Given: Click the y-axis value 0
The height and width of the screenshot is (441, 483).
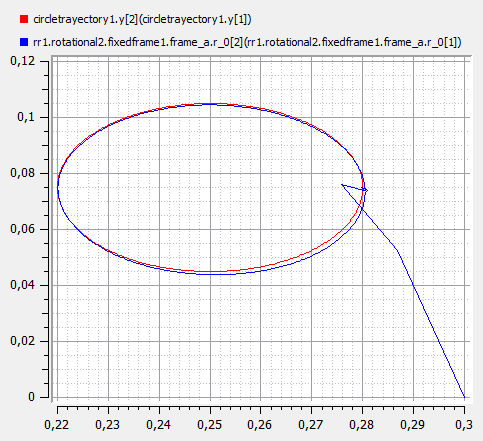Looking at the screenshot, I should (32, 397).
